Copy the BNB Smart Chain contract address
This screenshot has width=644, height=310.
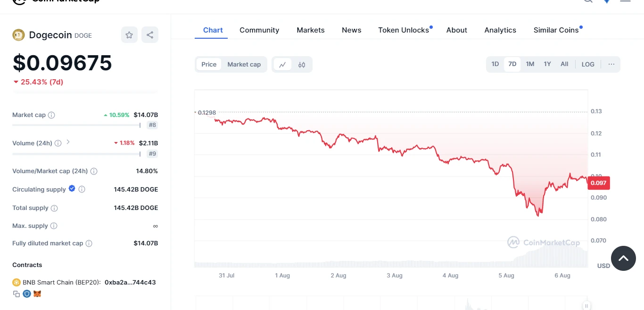point(17,294)
